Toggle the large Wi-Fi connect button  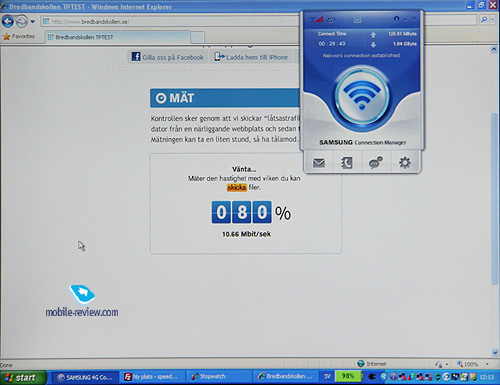[x=362, y=96]
